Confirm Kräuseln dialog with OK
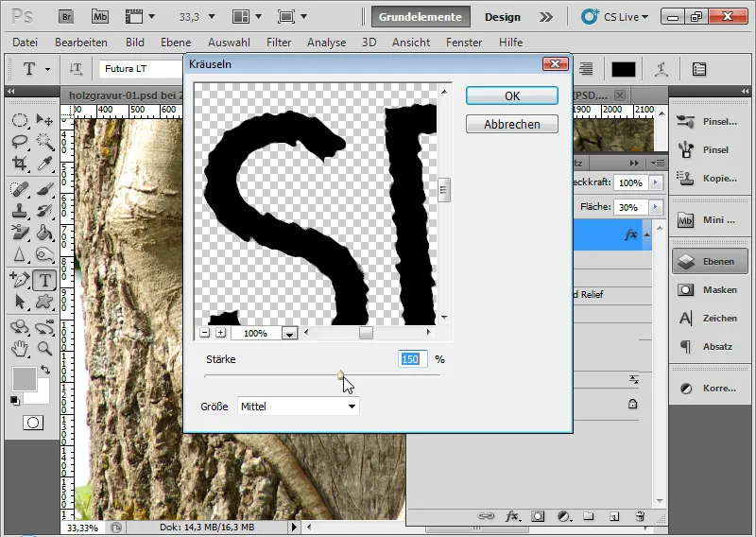Image resolution: width=756 pixels, height=537 pixels. point(512,95)
